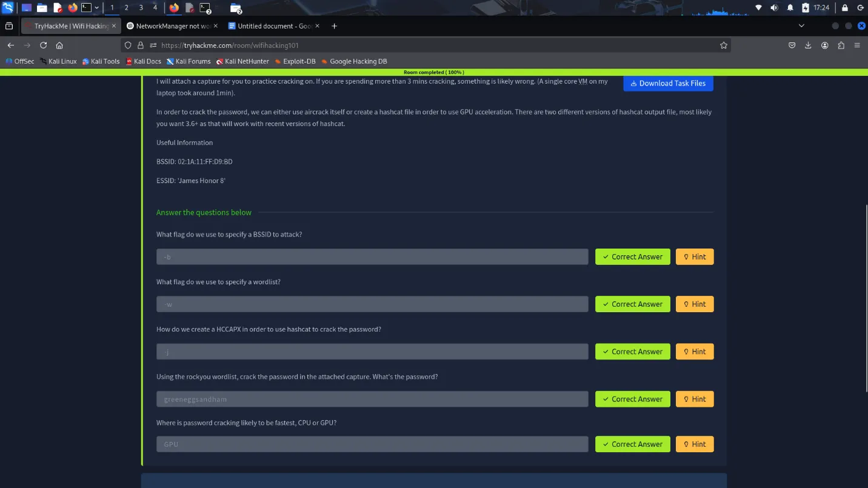
Task: Bookmark this page with star icon
Action: tap(723, 45)
